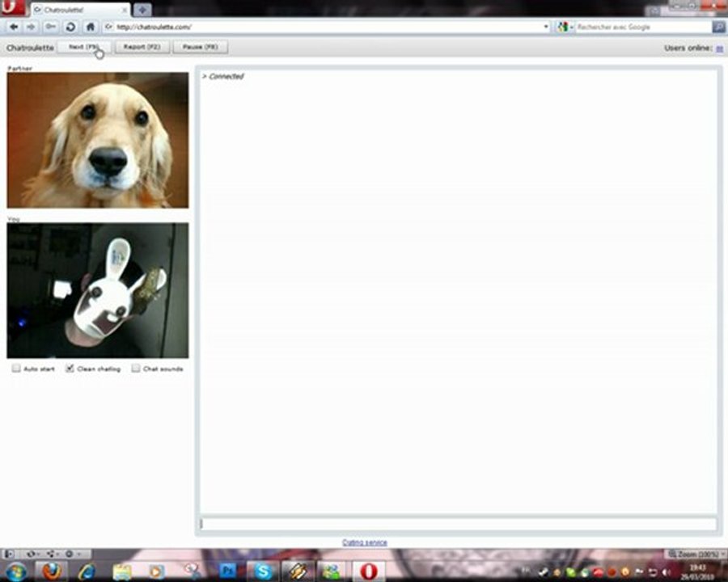Close the Chatroulette tab
Screen dimensions: 728x582
point(125,10)
